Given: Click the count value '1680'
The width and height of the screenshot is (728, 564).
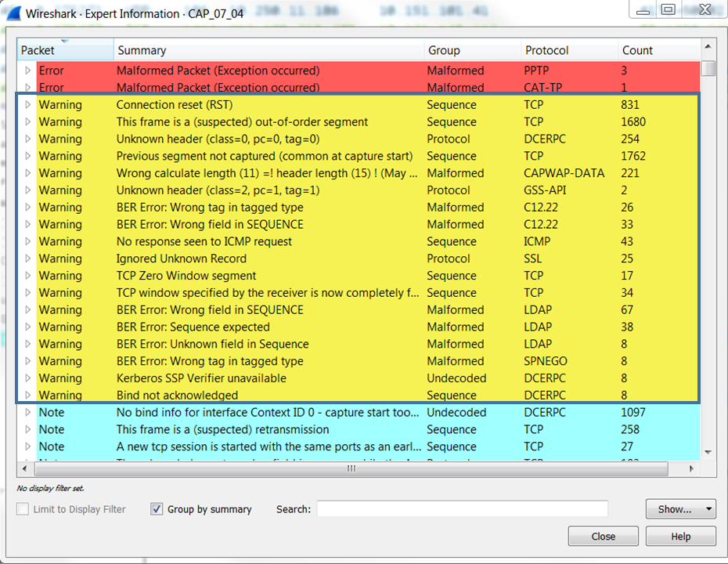Looking at the screenshot, I should click(633, 121).
